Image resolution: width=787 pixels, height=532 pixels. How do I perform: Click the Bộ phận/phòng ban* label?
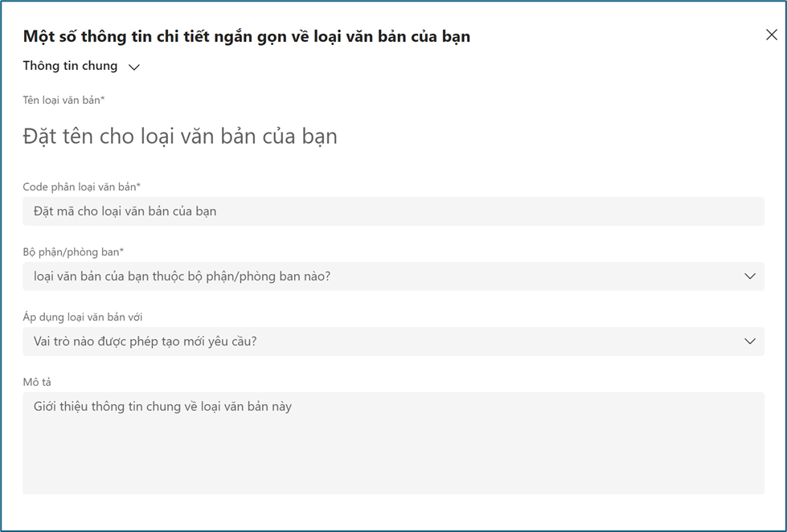[x=73, y=252]
